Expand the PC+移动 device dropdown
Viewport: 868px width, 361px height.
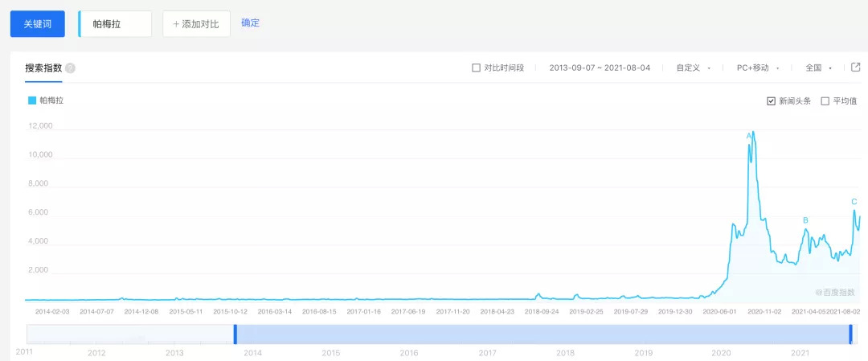[x=757, y=68]
